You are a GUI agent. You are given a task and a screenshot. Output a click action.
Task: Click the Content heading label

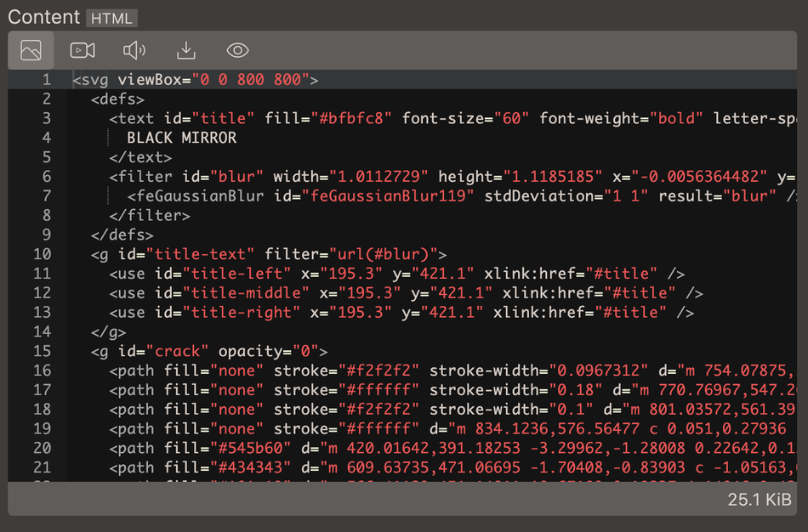pyautogui.click(x=43, y=17)
